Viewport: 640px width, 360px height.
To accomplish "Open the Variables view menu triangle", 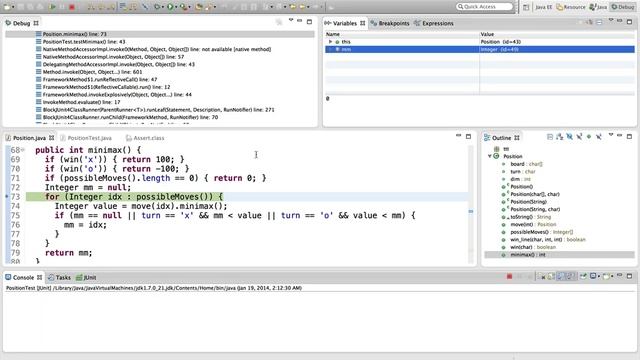I will (611, 20).
